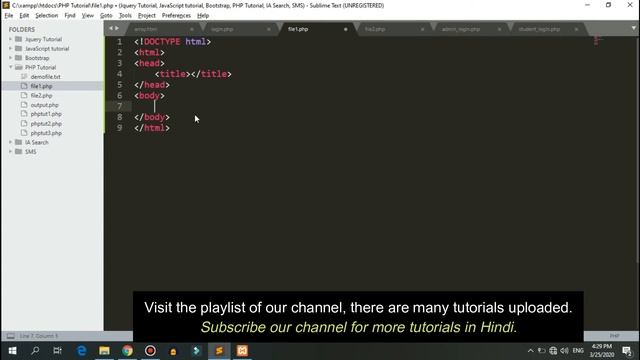Image resolution: width=640 pixels, height=360 pixels.
Task: Open the View menu
Action: tap(87, 16)
